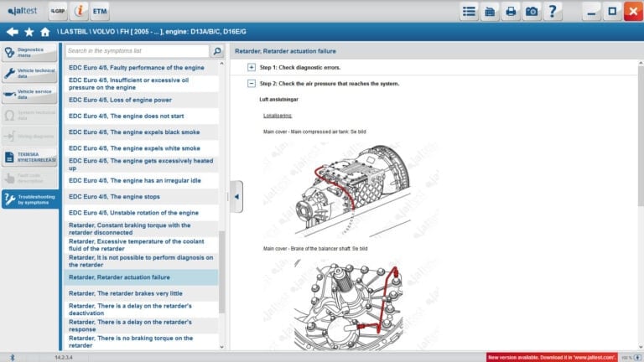Viewport: 644px width, 362px height.
Task: Select Retarder delay on deactivation item
Action: (x=141, y=309)
